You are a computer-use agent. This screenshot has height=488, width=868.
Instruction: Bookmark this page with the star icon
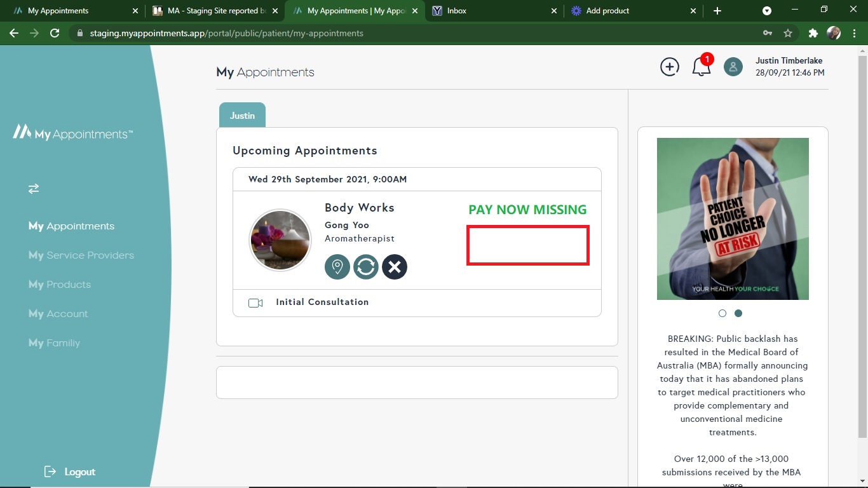tap(788, 33)
